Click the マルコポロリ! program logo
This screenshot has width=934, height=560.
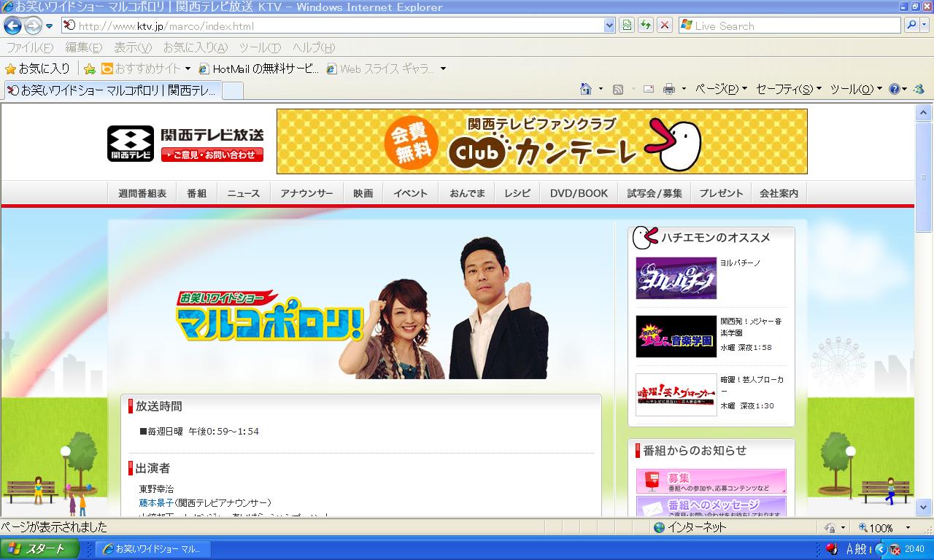[x=269, y=315]
